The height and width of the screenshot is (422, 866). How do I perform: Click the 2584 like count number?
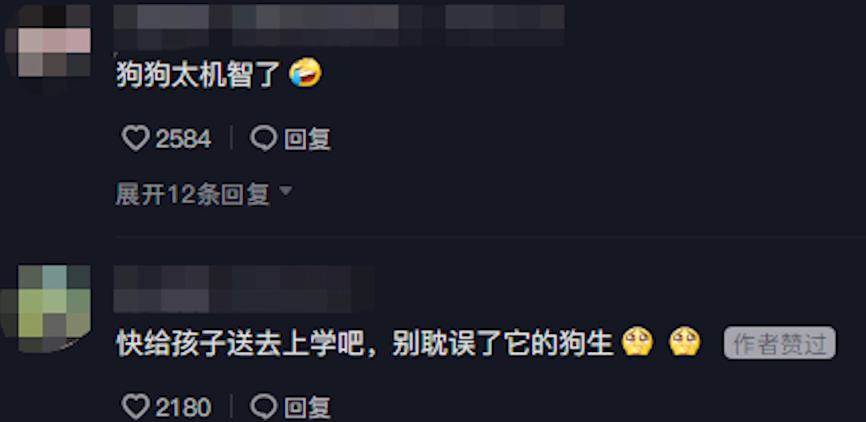point(183,139)
